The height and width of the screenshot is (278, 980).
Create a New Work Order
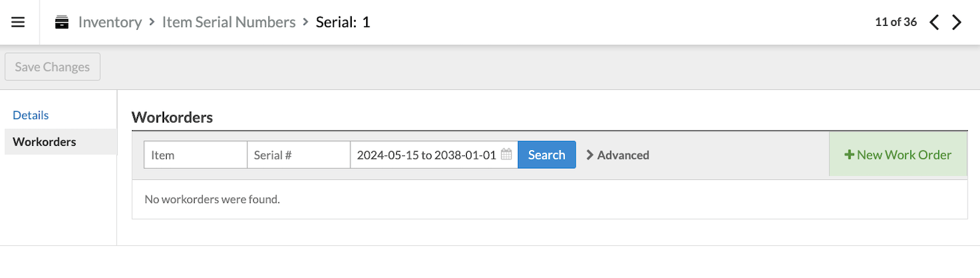(898, 155)
